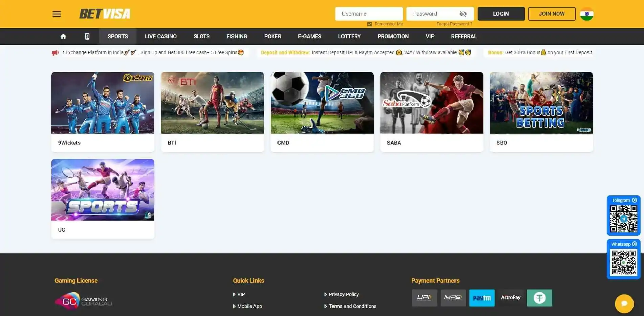644x316 pixels.
Task: Click the LOGIN button
Action: pyautogui.click(x=501, y=14)
